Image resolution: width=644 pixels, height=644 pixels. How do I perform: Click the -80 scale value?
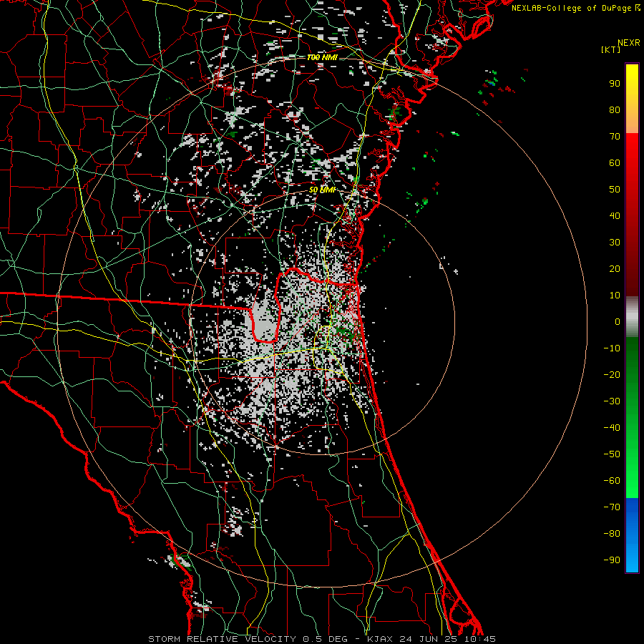[x=612, y=534]
